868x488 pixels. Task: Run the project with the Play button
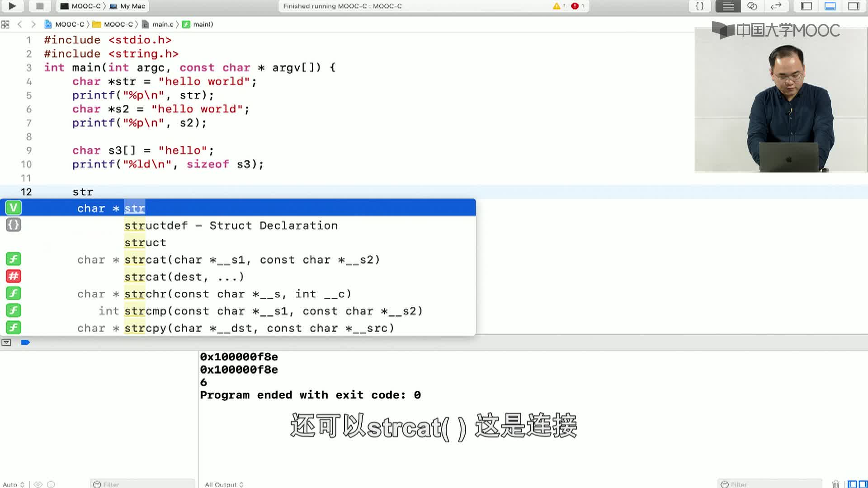[x=12, y=6]
